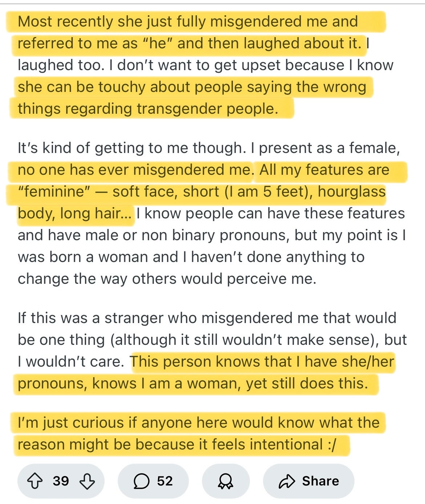Click the vote count showing 39

61,481
